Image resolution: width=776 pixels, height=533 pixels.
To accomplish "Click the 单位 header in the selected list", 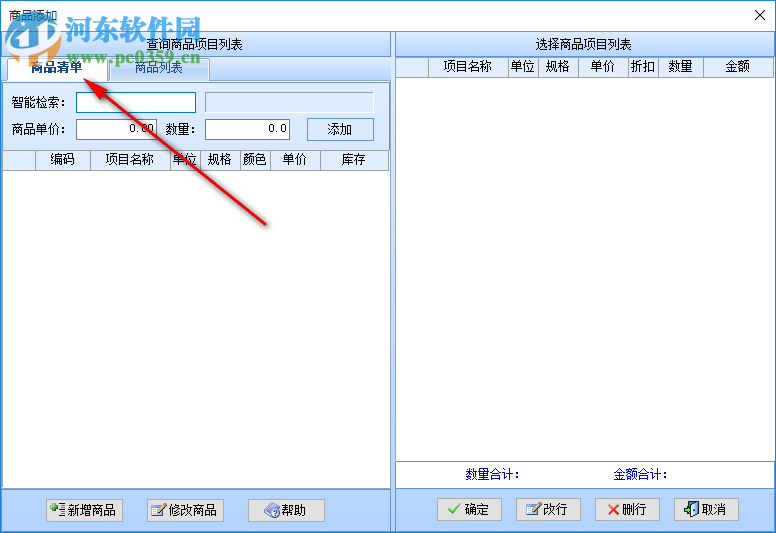I will [x=523, y=67].
